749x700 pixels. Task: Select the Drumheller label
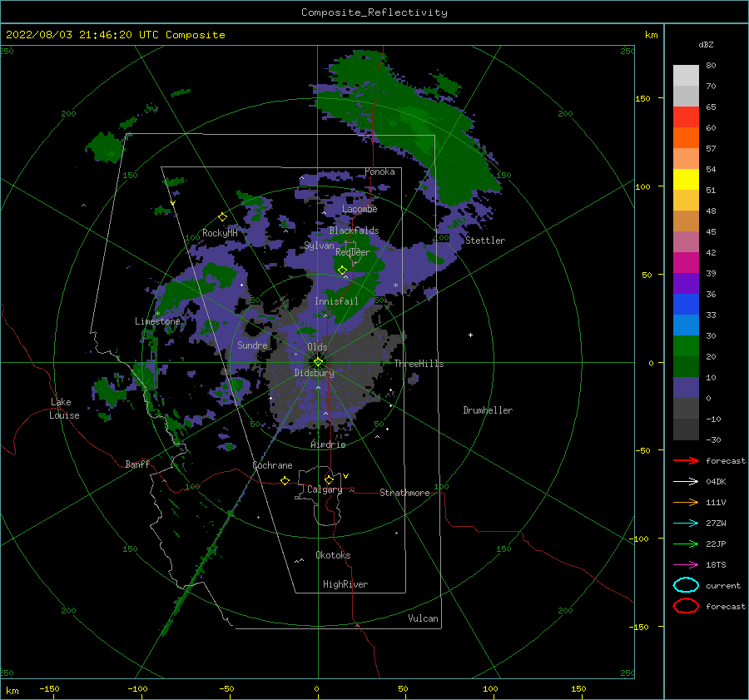(x=488, y=410)
